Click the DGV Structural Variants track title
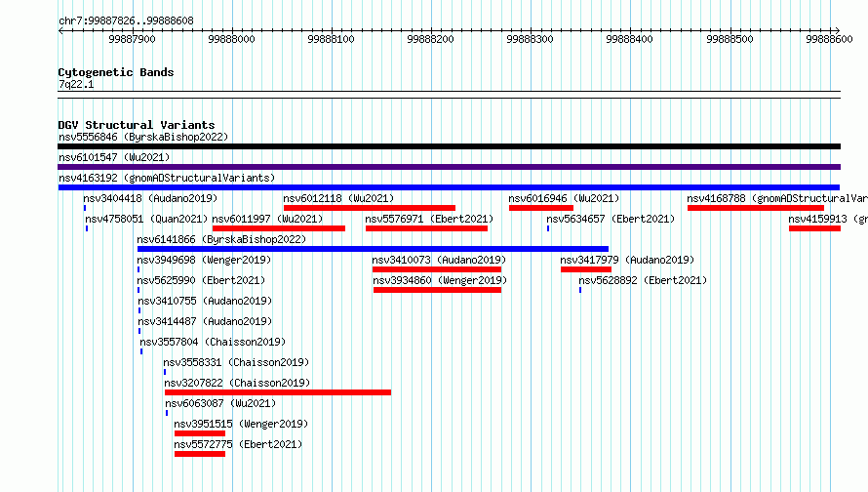Viewport: 868px width, 492px height. click(x=137, y=125)
